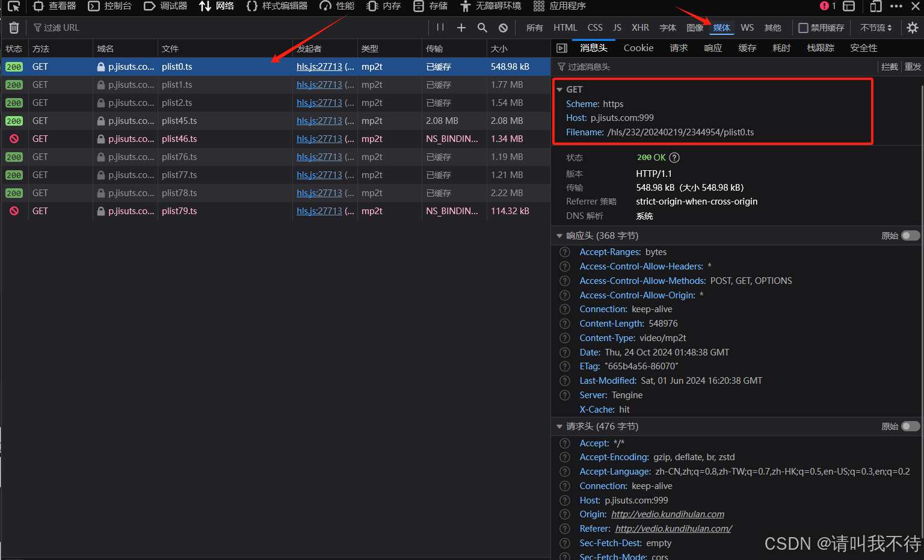Collapse the 响应头 section

[559, 236]
